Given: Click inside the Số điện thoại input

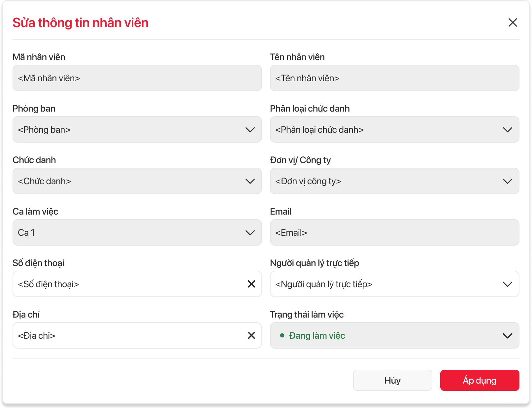Looking at the screenshot, I should (129, 284).
